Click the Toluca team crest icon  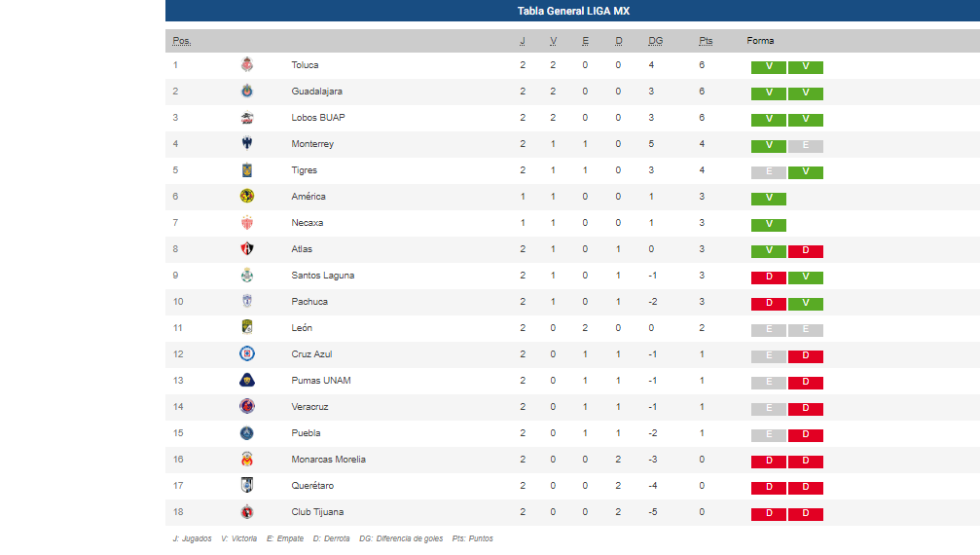pyautogui.click(x=247, y=65)
